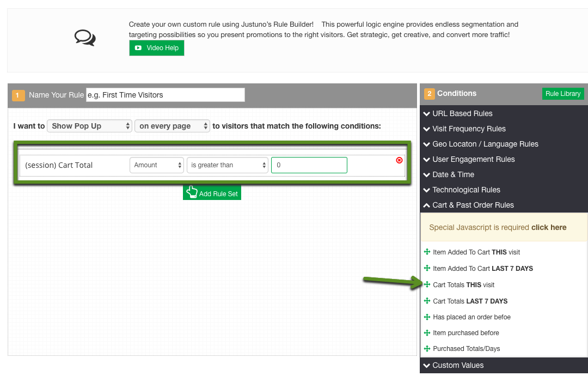This screenshot has width=588, height=382.
Task: Click the drag icon for Item purchased before
Action: 427,333
